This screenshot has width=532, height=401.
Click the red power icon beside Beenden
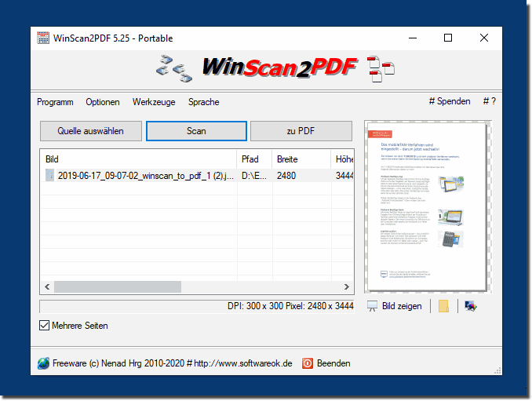click(308, 363)
